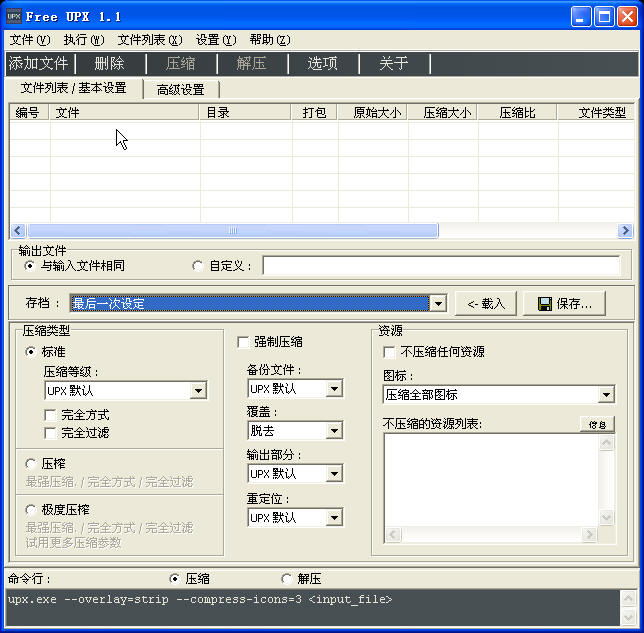Screen dimensions: 644x633
Task: Open 帮助 menu
Action: (x=270, y=40)
